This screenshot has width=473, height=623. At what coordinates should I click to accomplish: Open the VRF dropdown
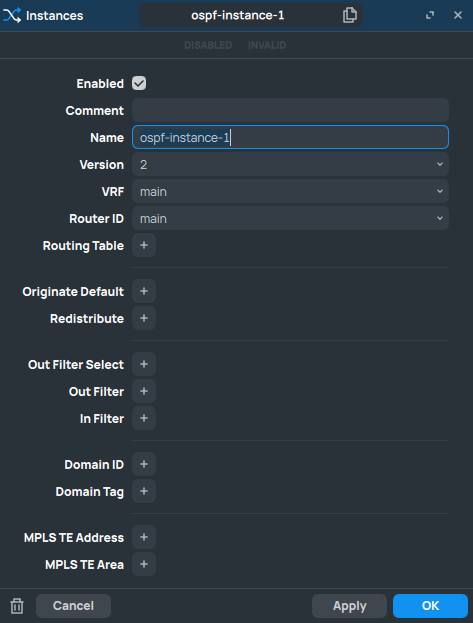point(291,191)
